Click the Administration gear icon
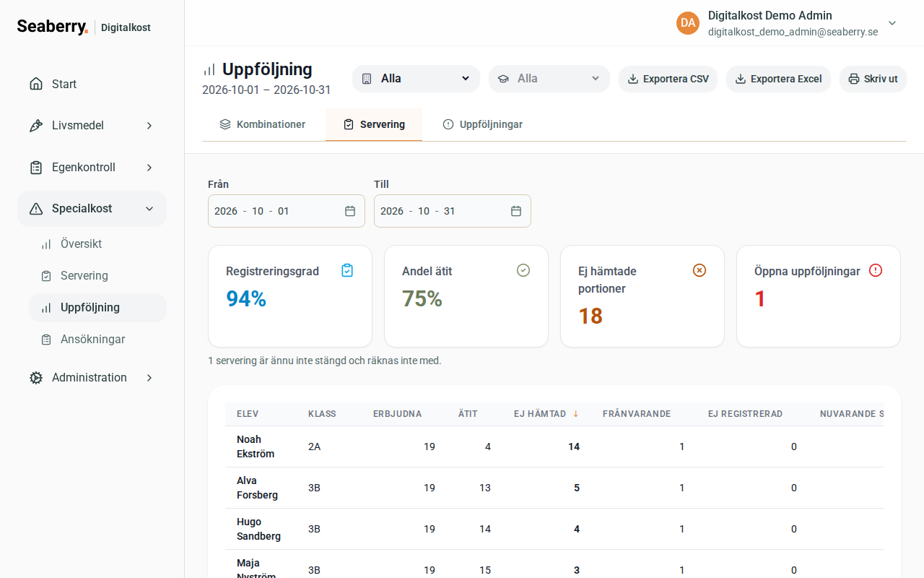Viewport: 924px width, 578px height. click(36, 378)
